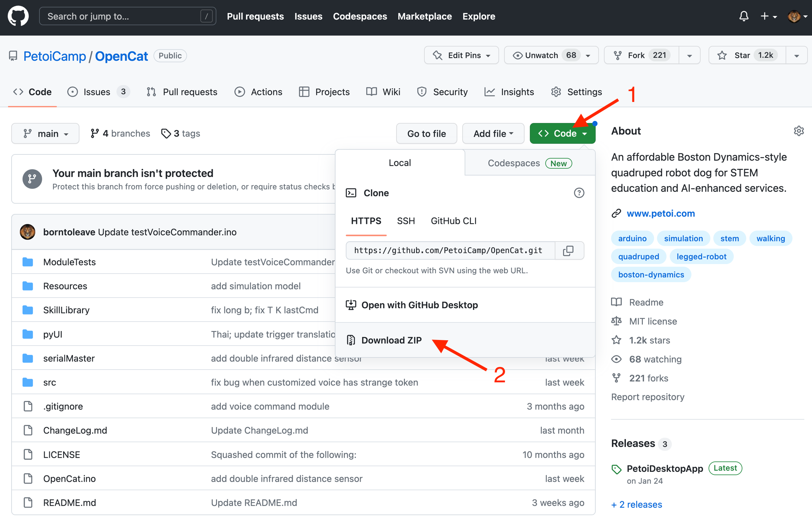Expand the Fork options arrow

coord(689,55)
